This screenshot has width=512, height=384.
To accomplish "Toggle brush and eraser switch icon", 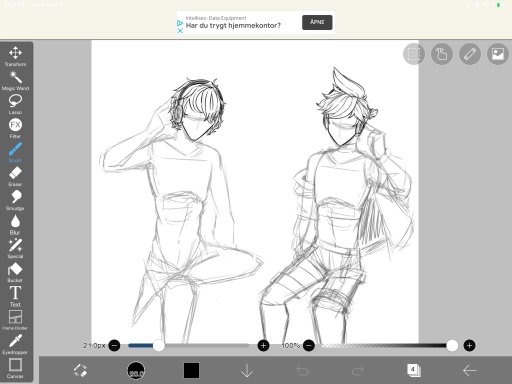I will 80,371.
